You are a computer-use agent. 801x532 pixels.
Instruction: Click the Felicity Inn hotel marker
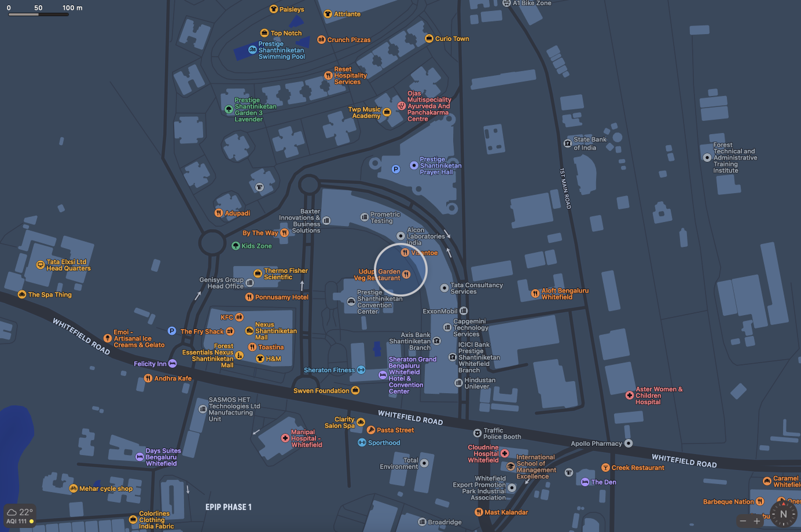pyautogui.click(x=172, y=364)
